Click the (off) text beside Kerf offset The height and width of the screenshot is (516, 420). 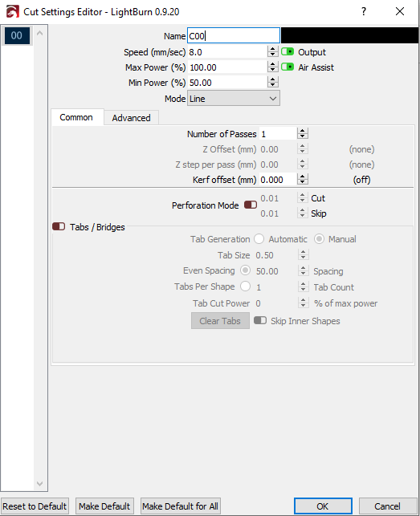(361, 180)
